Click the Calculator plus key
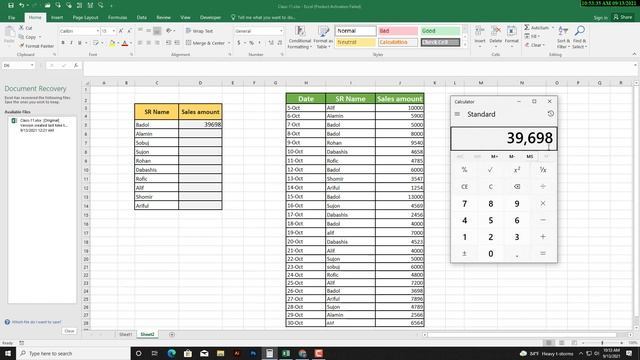Screen dimensions: 640x360 click(x=543, y=237)
